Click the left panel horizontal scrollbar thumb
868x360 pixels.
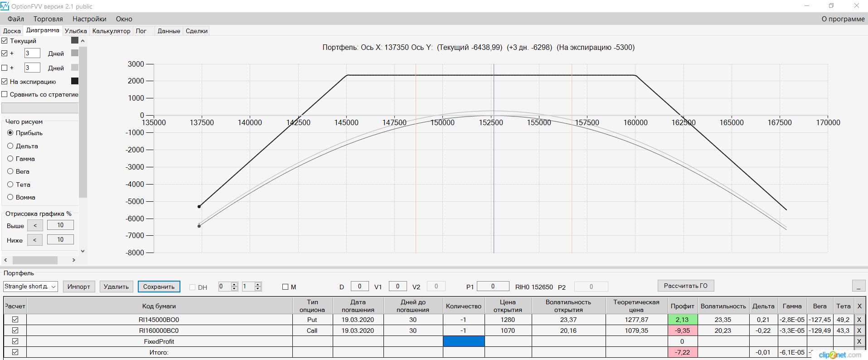coord(35,260)
